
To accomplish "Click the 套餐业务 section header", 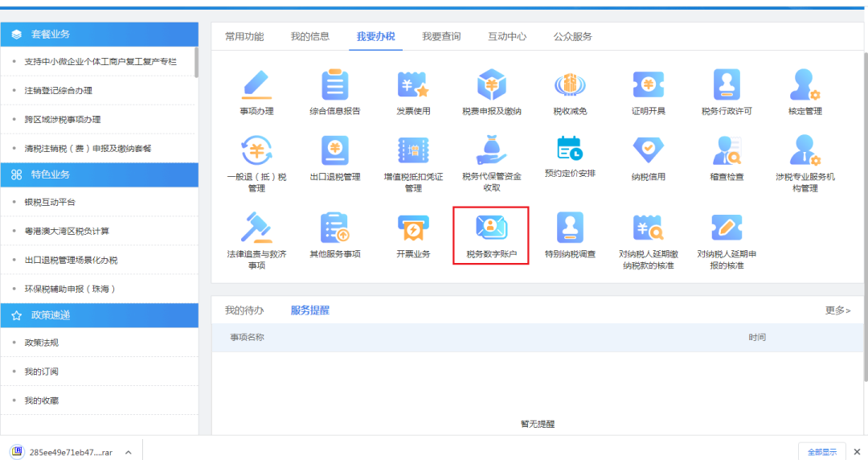I will pos(99,35).
